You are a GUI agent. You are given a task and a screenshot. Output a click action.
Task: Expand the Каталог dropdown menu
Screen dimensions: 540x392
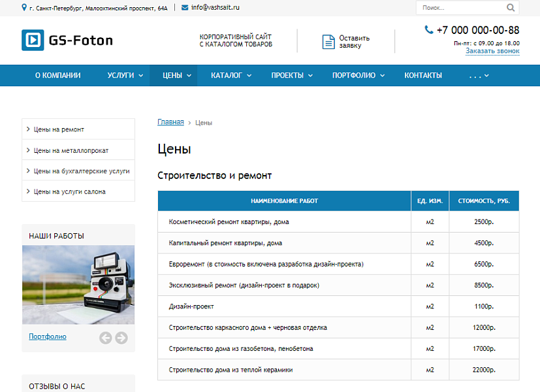tap(230, 76)
